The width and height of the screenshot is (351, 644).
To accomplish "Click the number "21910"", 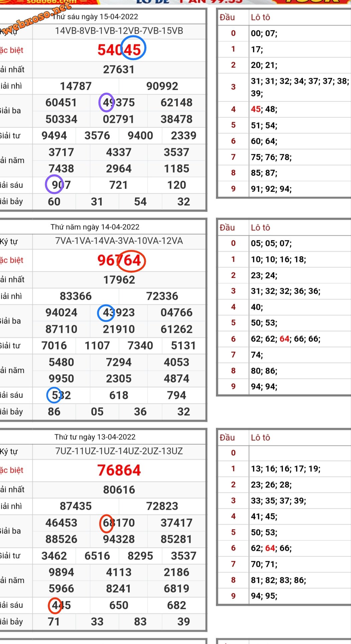I will tap(119, 329).
